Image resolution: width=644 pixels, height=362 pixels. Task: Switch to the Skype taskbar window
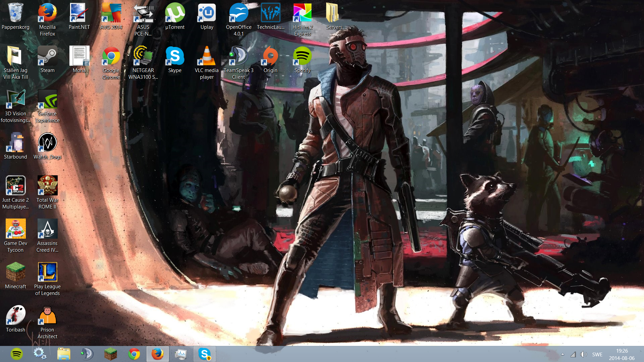pyautogui.click(x=204, y=354)
